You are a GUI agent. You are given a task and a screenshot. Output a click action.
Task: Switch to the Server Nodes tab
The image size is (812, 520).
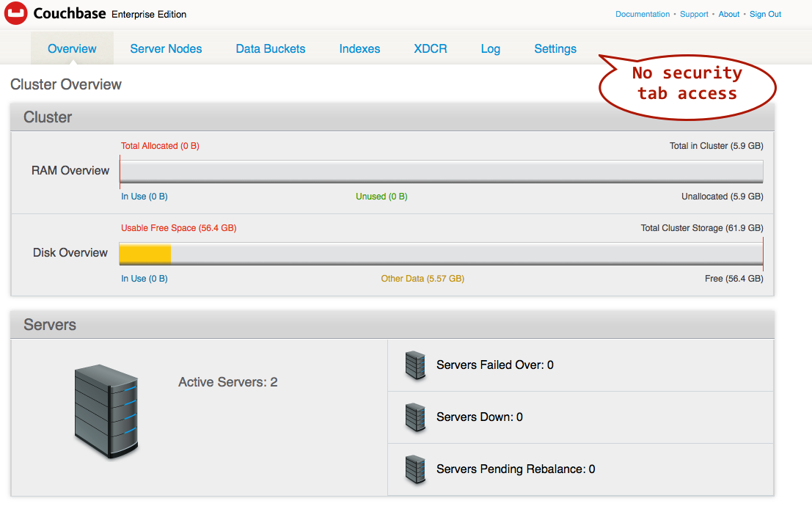[166, 48]
